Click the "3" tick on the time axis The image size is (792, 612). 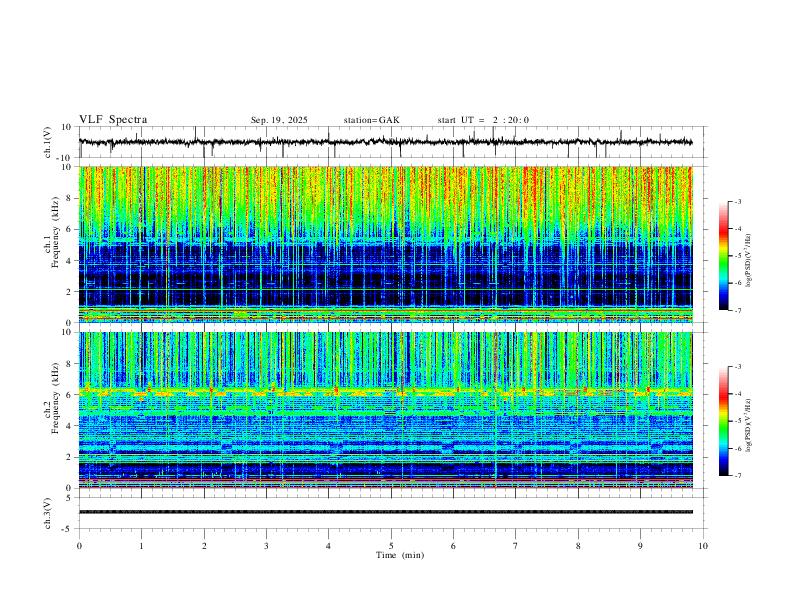click(266, 546)
